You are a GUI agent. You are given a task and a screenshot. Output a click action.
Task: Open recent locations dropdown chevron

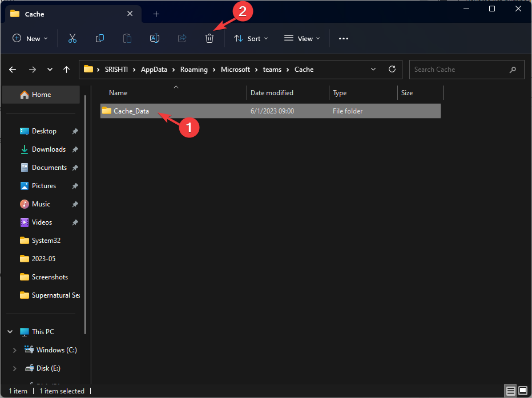tap(50, 70)
